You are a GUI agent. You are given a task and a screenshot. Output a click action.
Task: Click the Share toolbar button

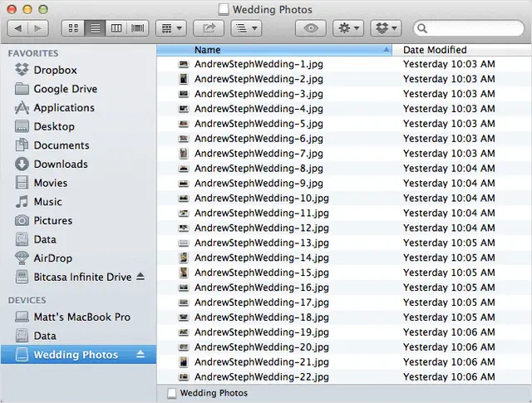pyautogui.click(x=209, y=28)
